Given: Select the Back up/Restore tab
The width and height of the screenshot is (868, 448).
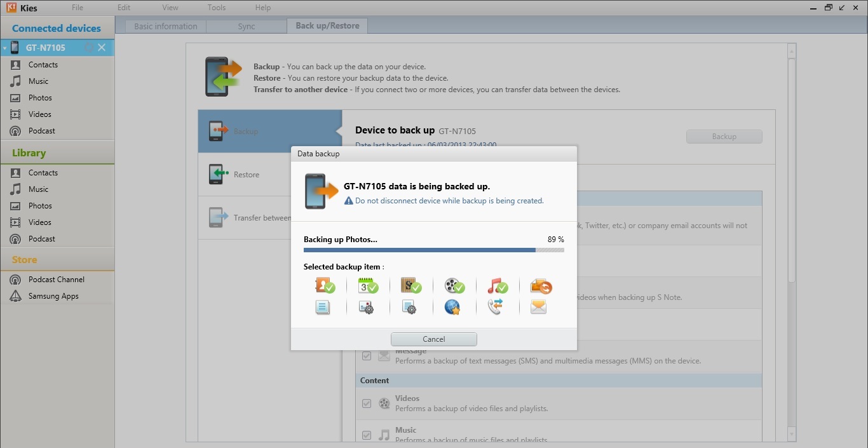Looking at the screenshot, I should [327, 26].
